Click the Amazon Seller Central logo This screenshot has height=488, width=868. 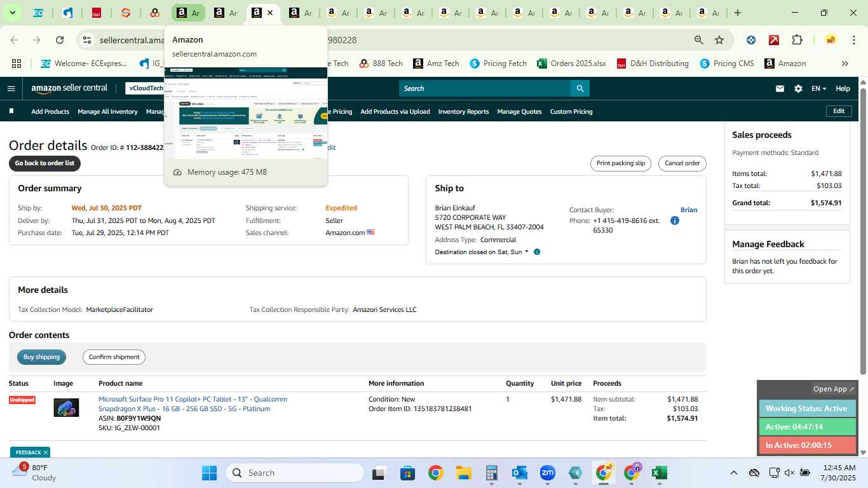coord(70,88)
